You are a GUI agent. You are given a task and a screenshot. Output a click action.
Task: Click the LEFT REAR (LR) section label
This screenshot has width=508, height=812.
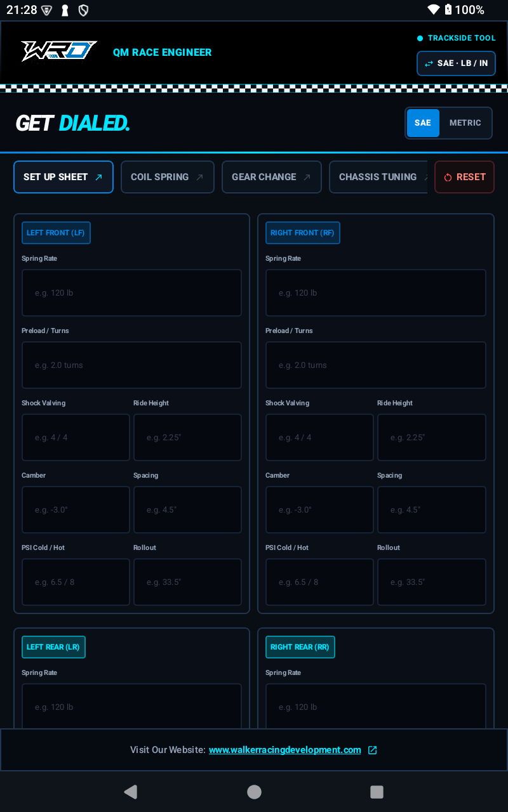[53, 647]
